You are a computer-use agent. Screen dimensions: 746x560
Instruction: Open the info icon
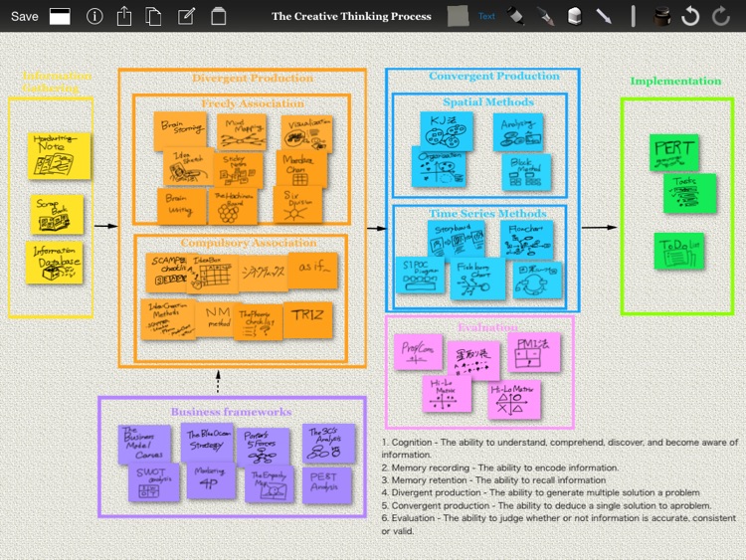(94, 16)
